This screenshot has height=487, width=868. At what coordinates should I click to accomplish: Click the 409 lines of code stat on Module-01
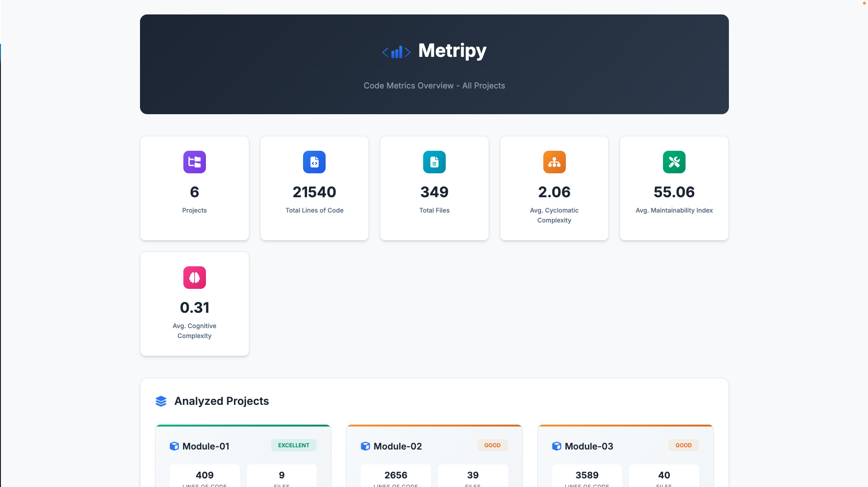click(x=204, y=475)
